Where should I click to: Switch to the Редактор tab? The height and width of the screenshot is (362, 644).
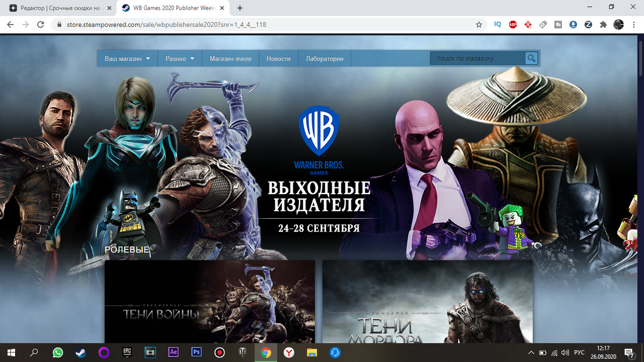pyautogui.click(x=61, y=8)
